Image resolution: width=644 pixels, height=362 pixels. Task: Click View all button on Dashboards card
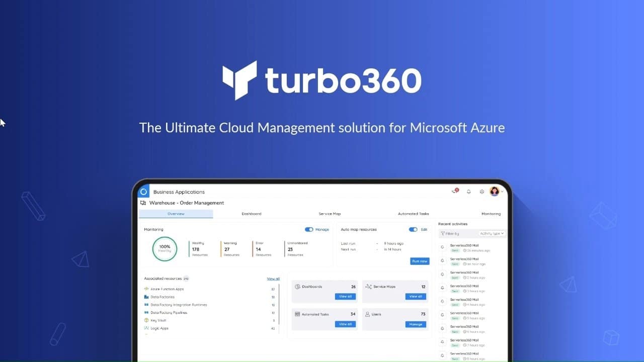(x=346, y=297)
